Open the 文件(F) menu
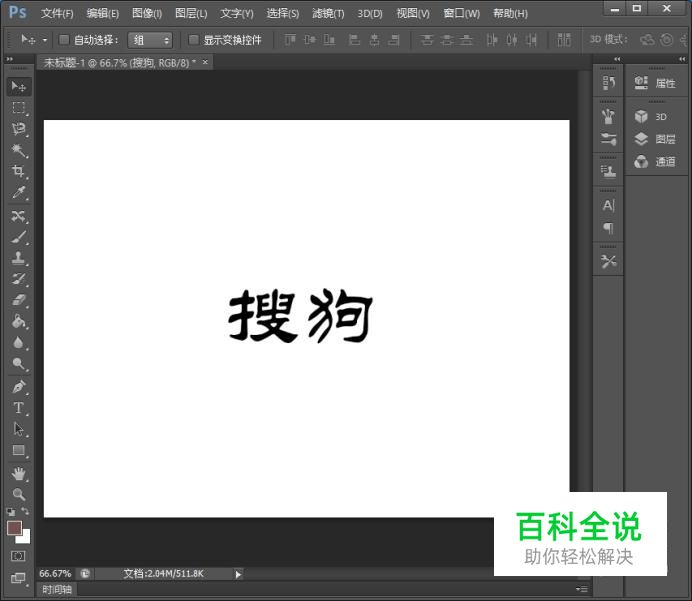The width and height of the screenshot is (692, 601). click(x=57, y=14)
